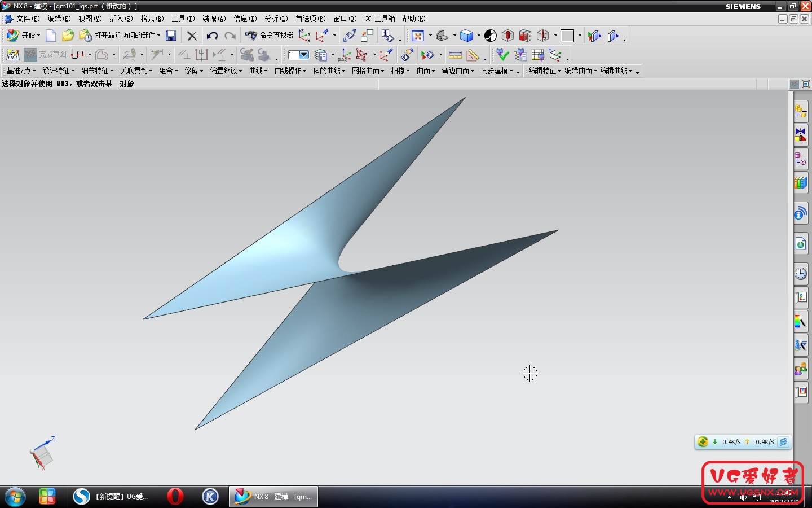Undo the last action
Screen dimensions: 812x508
[x=212, y=36]
